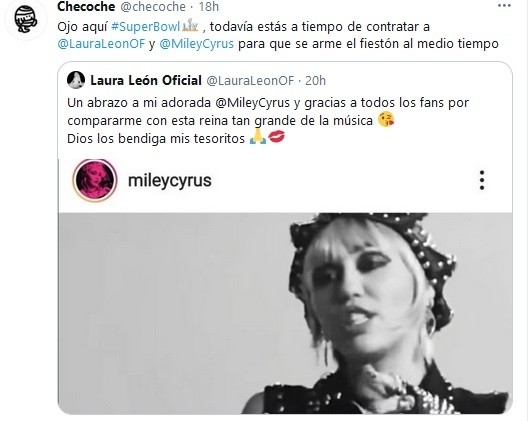The width and height of the screenshot is (532, 421).
Task: Click the mileycyrus username text
Action: [170, 180]
